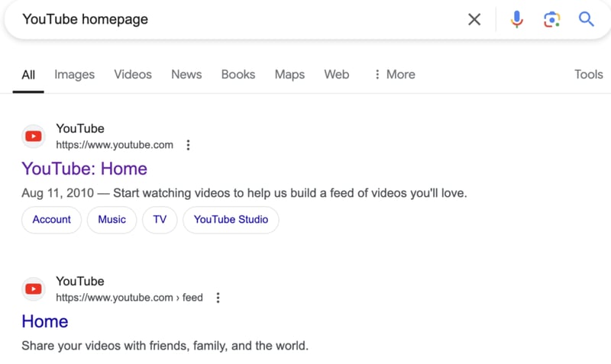The width and height of the screenshot is (611, 364).
Task: Switch to the Books tab
Action: pos(238,74)
